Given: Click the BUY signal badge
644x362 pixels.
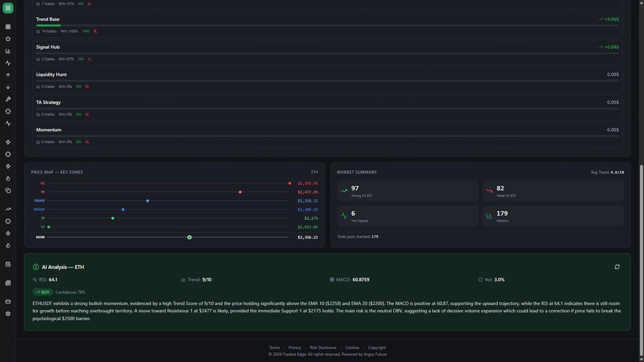Looking at the screenshot, I should (42, 292).
